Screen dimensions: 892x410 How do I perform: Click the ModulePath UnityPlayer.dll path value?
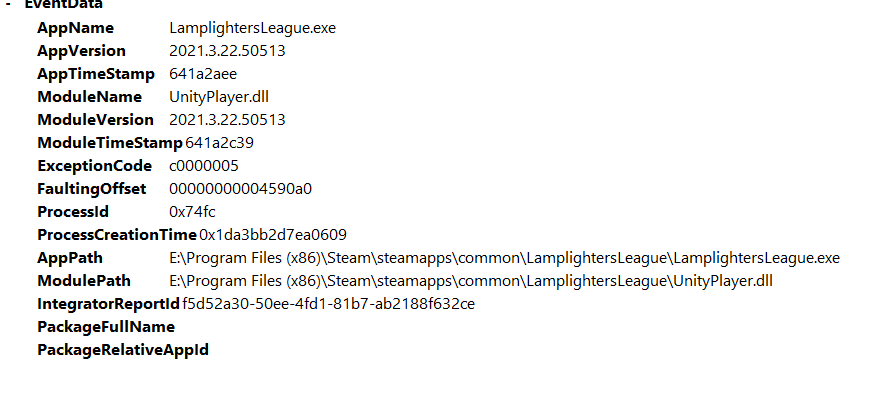click(x=471, y=281)
